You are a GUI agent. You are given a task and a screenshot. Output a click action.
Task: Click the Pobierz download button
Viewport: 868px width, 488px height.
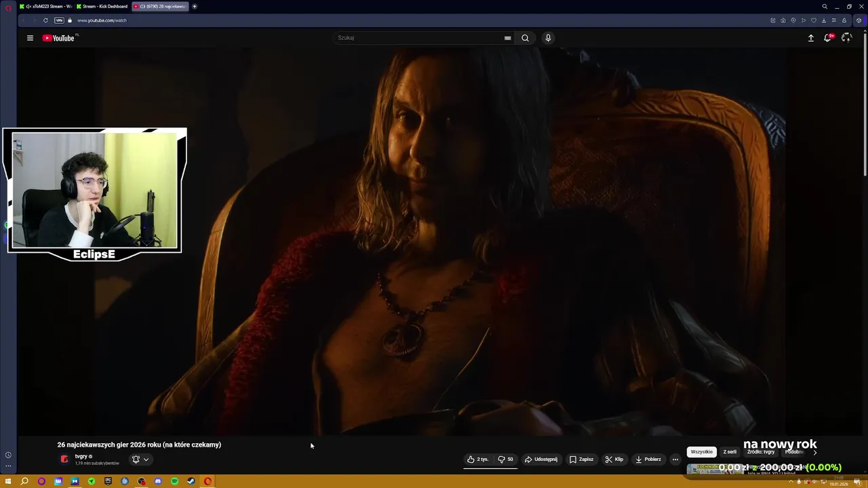click(x=648, y=459)
